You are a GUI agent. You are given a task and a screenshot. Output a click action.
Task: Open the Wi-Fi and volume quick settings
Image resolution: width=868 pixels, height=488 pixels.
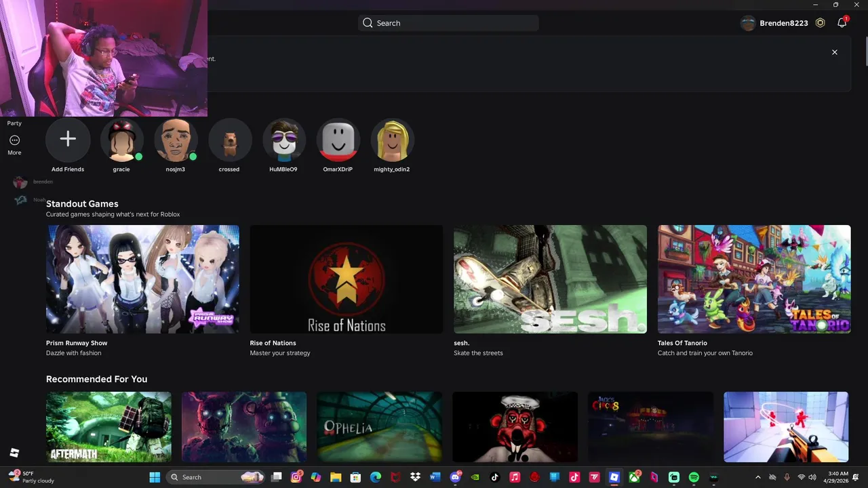(808, 477)
